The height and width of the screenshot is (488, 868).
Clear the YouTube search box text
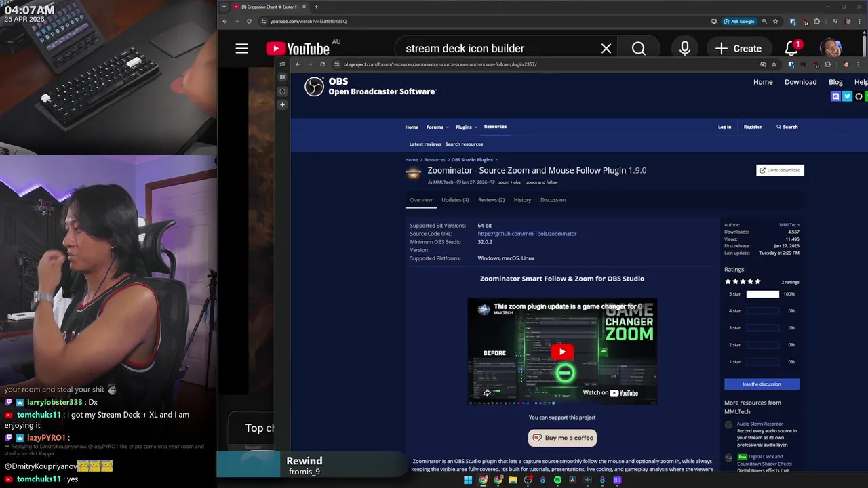pyautogui.click(x=606, y=48)
